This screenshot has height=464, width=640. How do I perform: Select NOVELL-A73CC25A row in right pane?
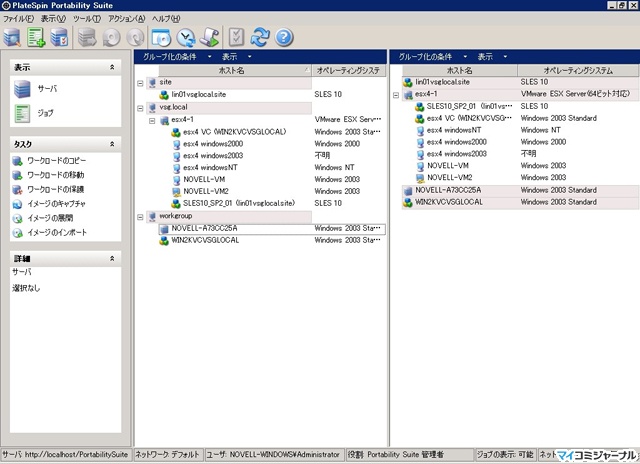click(x=520, y=190)
